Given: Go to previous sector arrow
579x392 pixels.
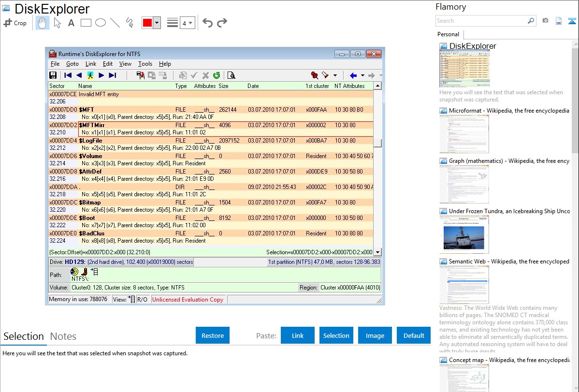Looking at the screenshot, I should coord(79,75).
